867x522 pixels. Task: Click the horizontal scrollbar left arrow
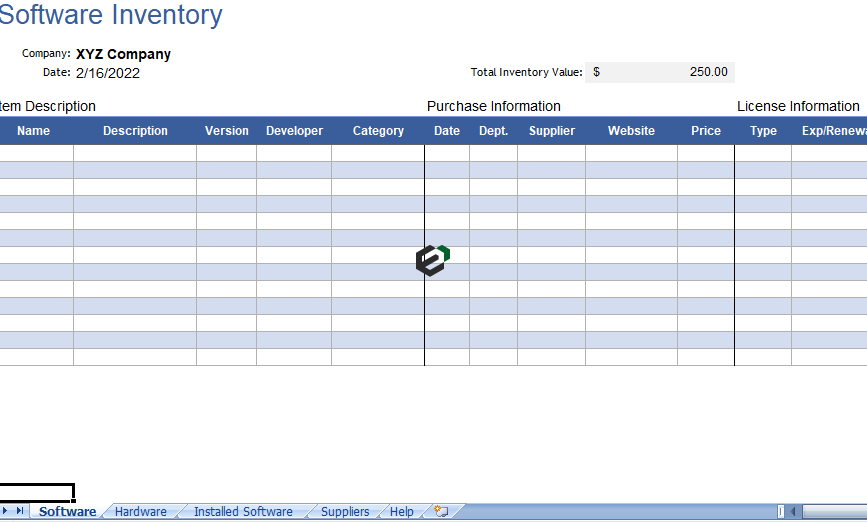[793, 511]
